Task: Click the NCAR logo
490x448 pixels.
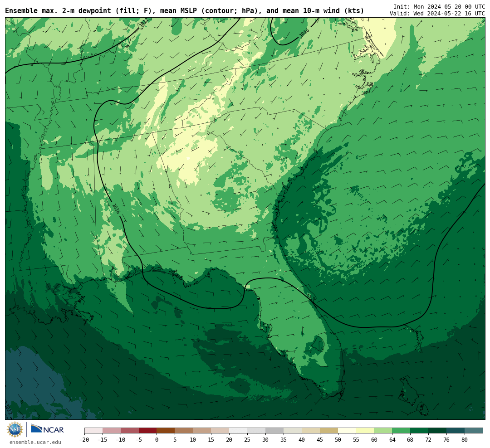Action: [47, 429]
